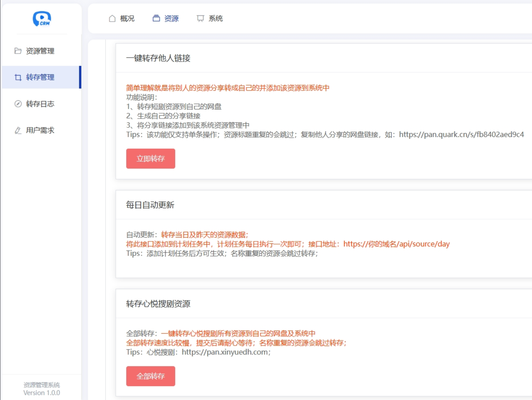Click the Version 1.0.0 label

click(x=42, y=393)
